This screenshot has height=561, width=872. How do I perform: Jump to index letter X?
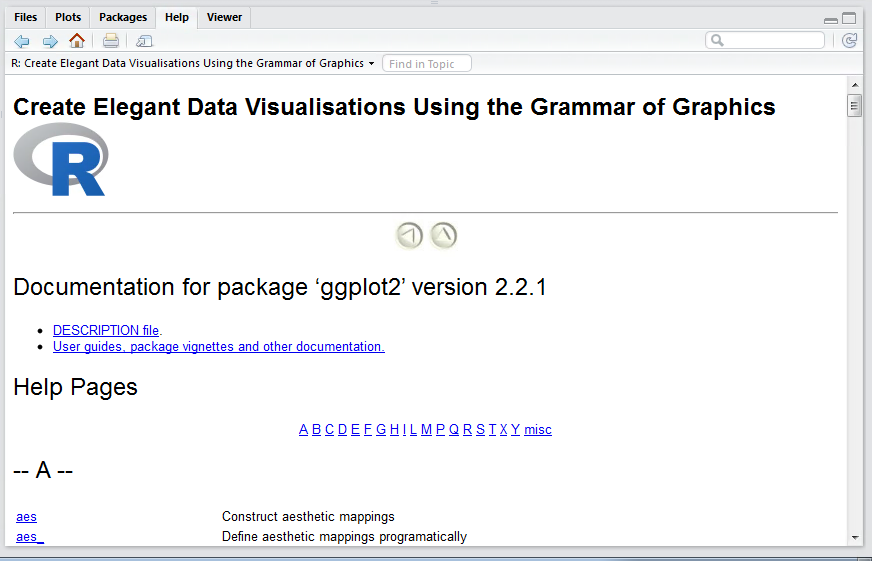tap(503, 429)
